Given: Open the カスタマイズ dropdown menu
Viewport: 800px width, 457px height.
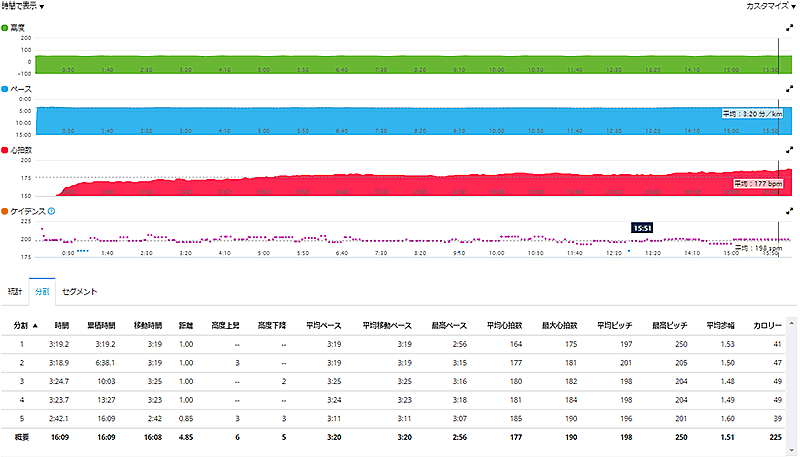Looking at the screenshot, I should (x=771, y=6).
